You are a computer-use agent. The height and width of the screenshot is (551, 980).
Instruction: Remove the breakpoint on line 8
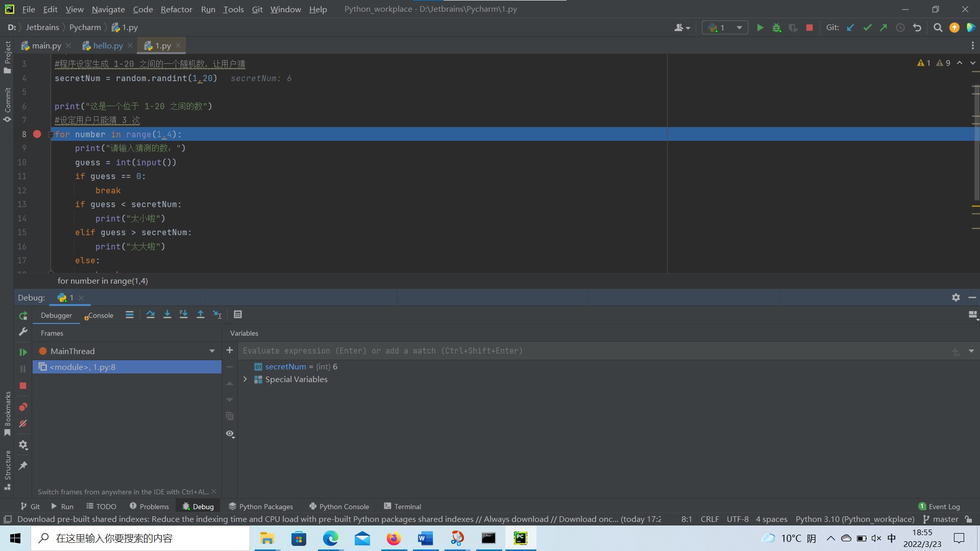37,134
